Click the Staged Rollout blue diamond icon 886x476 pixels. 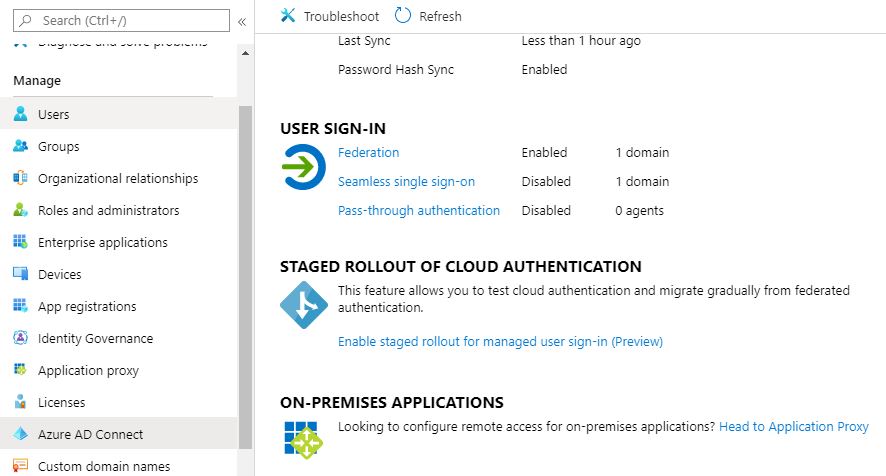click(303, 305)
